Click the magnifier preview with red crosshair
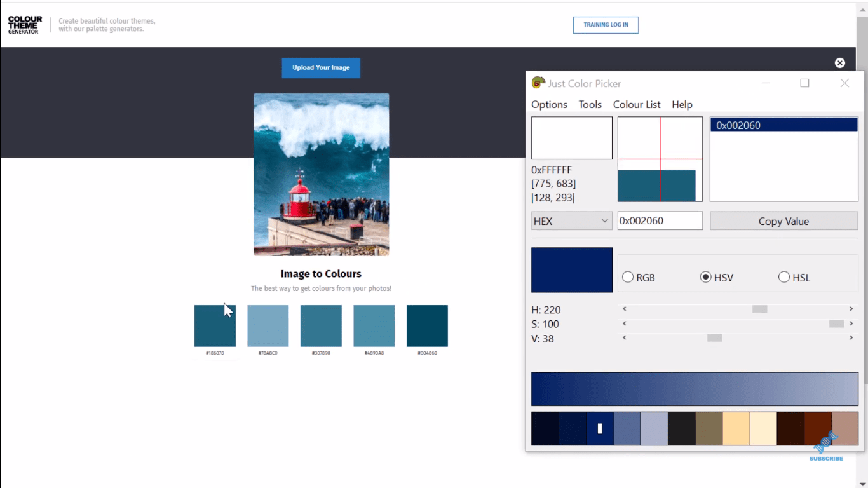 coord(660,159)
